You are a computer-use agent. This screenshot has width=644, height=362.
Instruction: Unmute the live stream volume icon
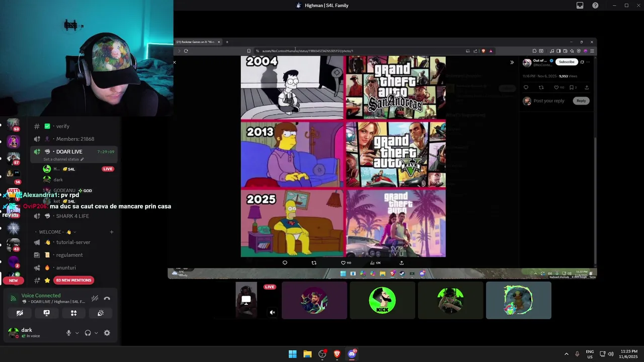coord(272,312)
